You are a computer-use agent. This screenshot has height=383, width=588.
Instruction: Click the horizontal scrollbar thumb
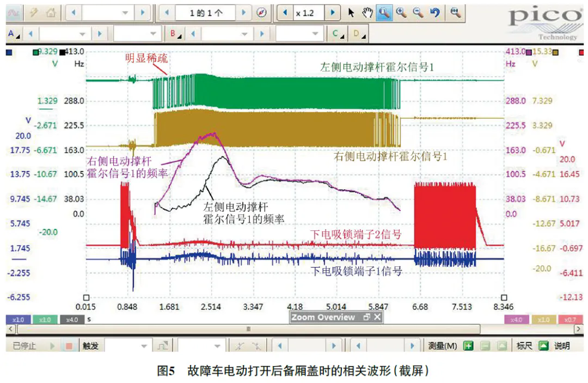[249, 330]
